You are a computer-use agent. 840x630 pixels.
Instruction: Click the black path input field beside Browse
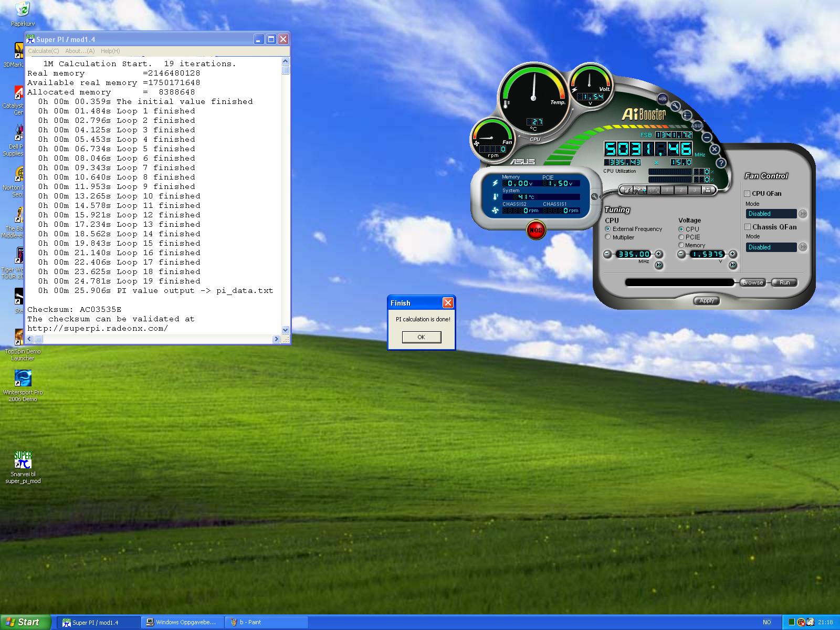[679, 282]
